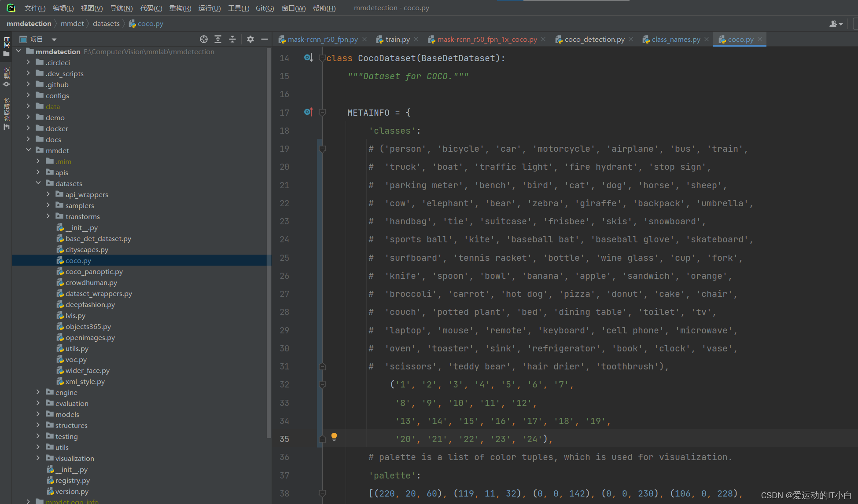Open cityscapes.py in the project tree
The height and width of the screenshot is (504, 858).
coord(87,249)
